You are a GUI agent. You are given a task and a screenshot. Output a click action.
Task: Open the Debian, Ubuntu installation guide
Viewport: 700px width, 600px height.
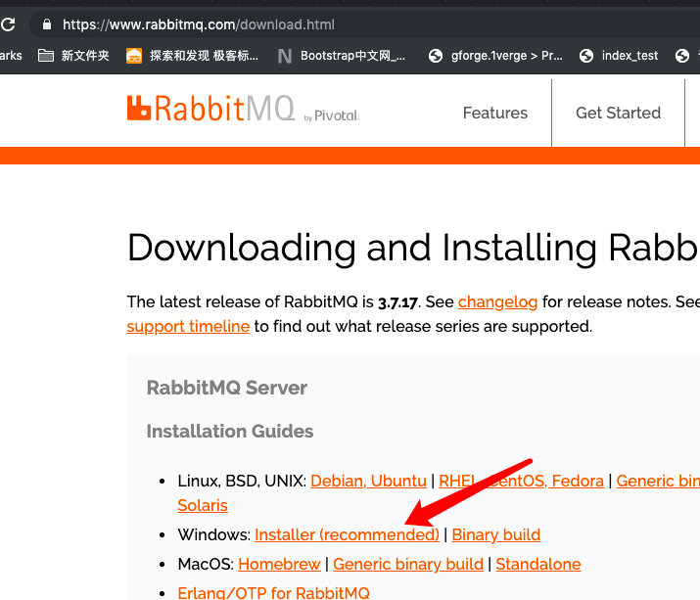point(368,481)
